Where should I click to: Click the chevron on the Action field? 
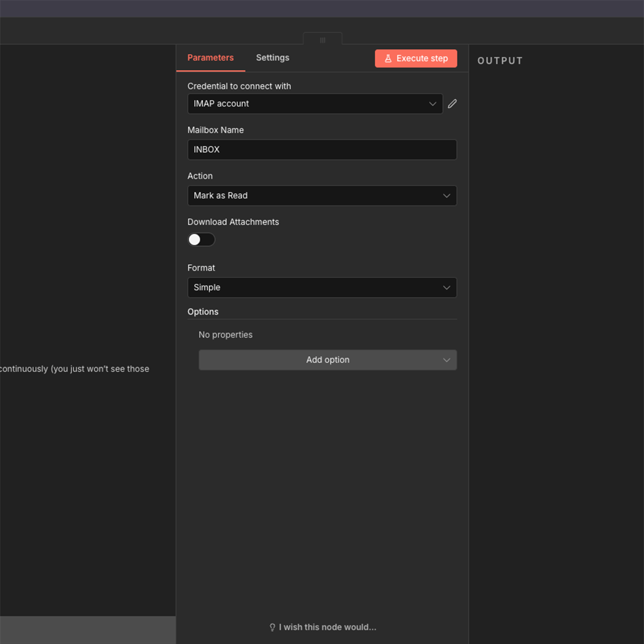(x=447, y=195)
